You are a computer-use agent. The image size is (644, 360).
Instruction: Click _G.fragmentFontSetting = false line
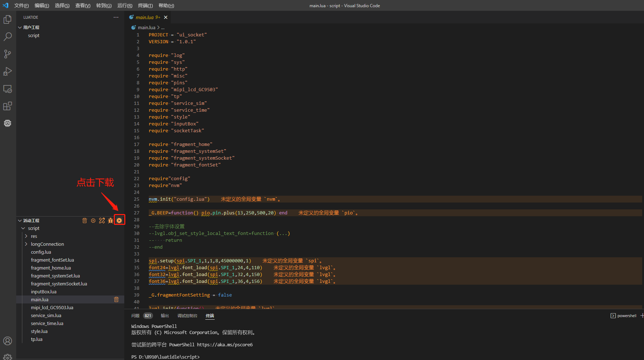point(190,295)
